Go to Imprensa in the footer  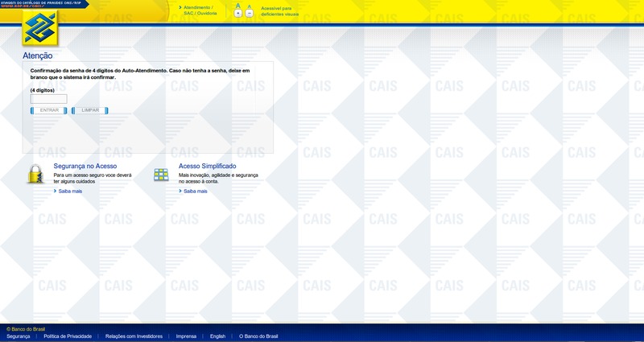186,336
